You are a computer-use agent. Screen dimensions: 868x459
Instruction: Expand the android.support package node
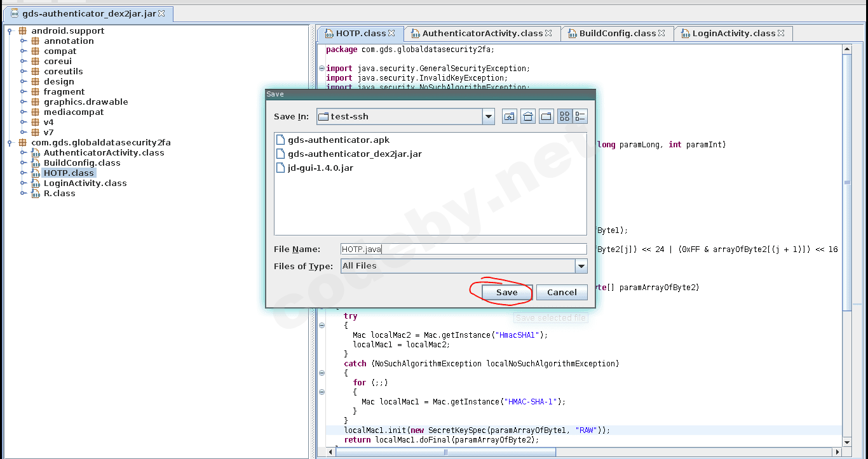coord(11,30)
